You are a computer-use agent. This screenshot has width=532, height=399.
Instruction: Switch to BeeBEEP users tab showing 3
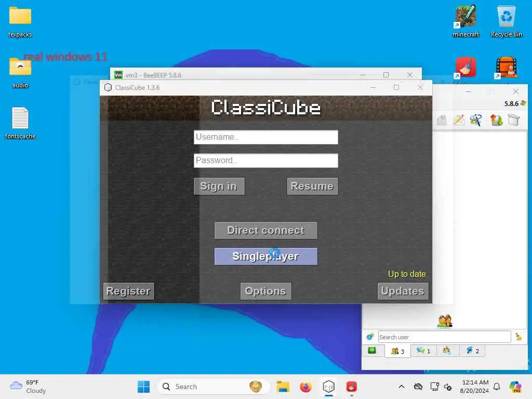(397, 351)
